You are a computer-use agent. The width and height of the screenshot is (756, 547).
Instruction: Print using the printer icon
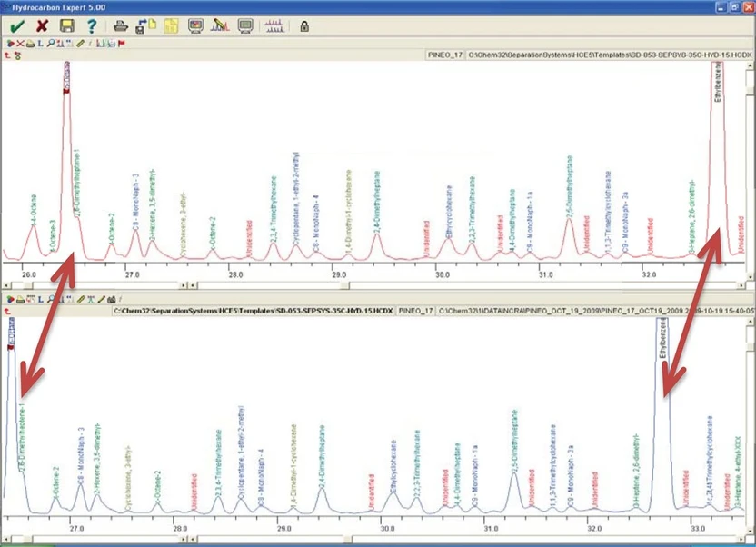[120, 25]
